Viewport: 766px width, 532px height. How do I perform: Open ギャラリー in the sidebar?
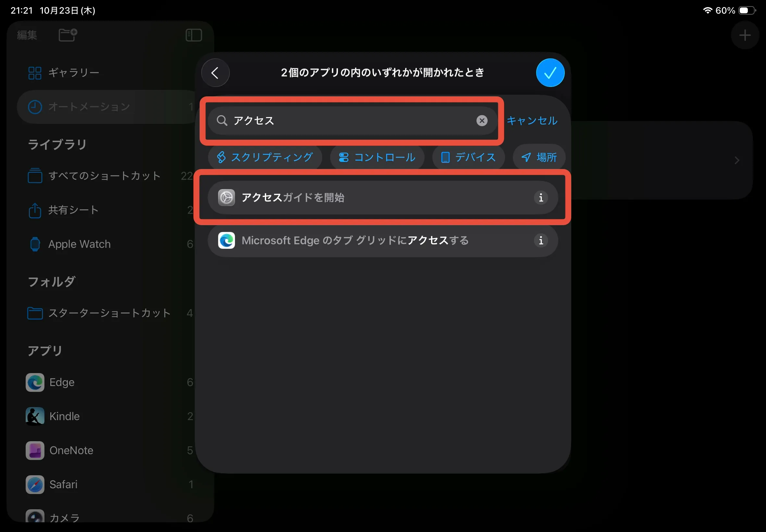[73, 73]
